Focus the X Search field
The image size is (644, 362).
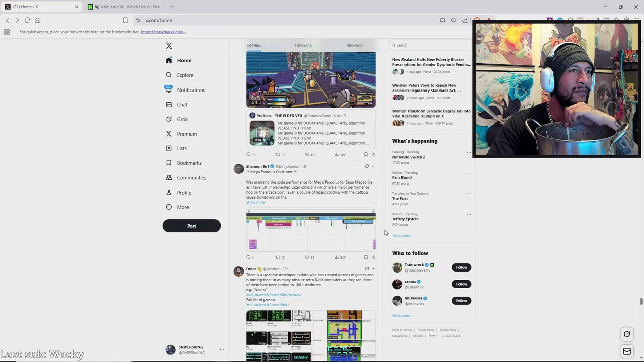(x=430, y=45)
